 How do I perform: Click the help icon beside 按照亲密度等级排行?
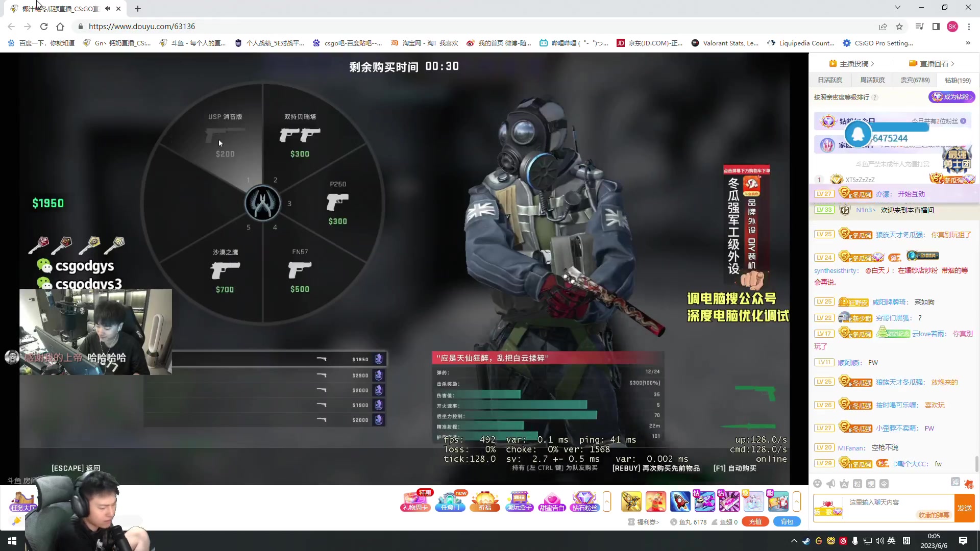[875, 97]
